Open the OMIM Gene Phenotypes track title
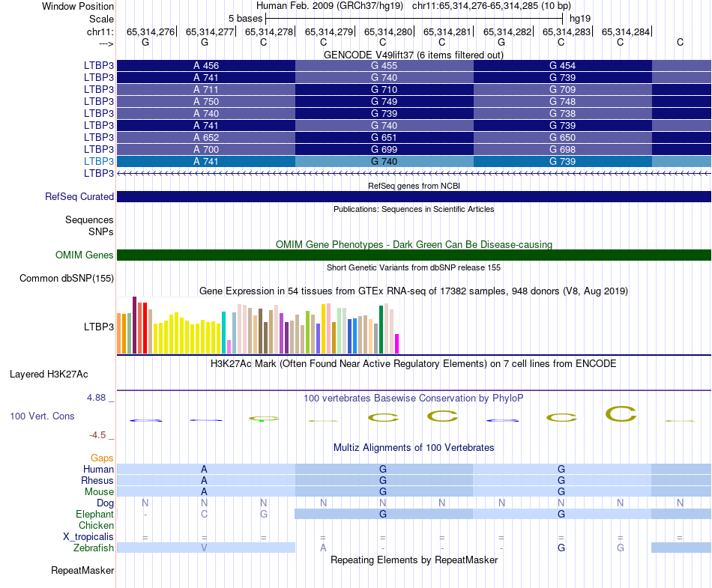Image resolution: width=712 pixels, height=588 pixels. tap(414, 244)
